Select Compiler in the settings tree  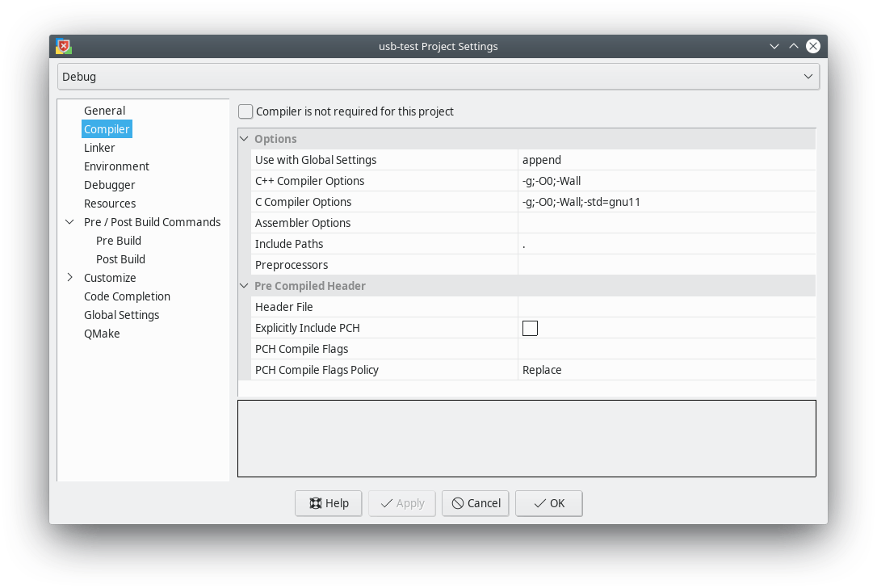tap(106, 128)
